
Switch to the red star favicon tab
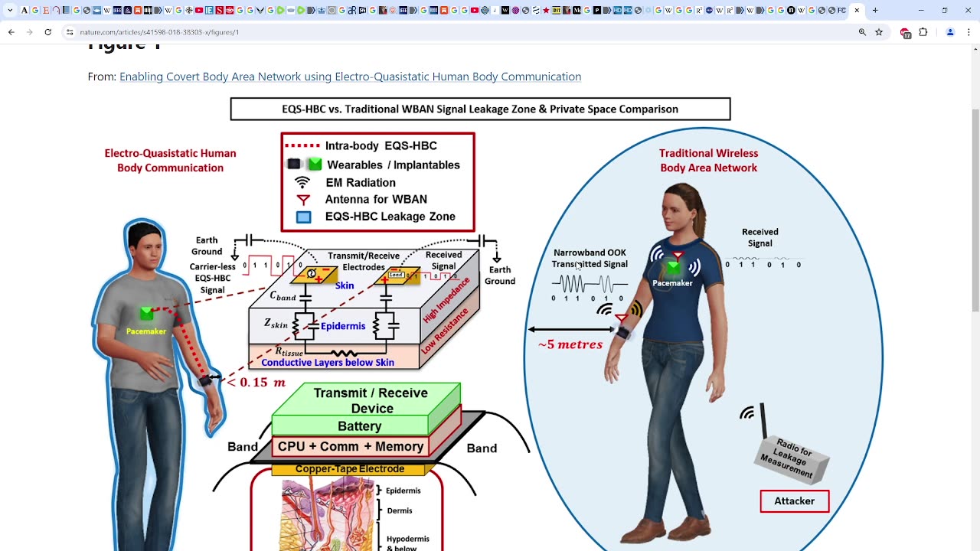[x=546, y=10]
